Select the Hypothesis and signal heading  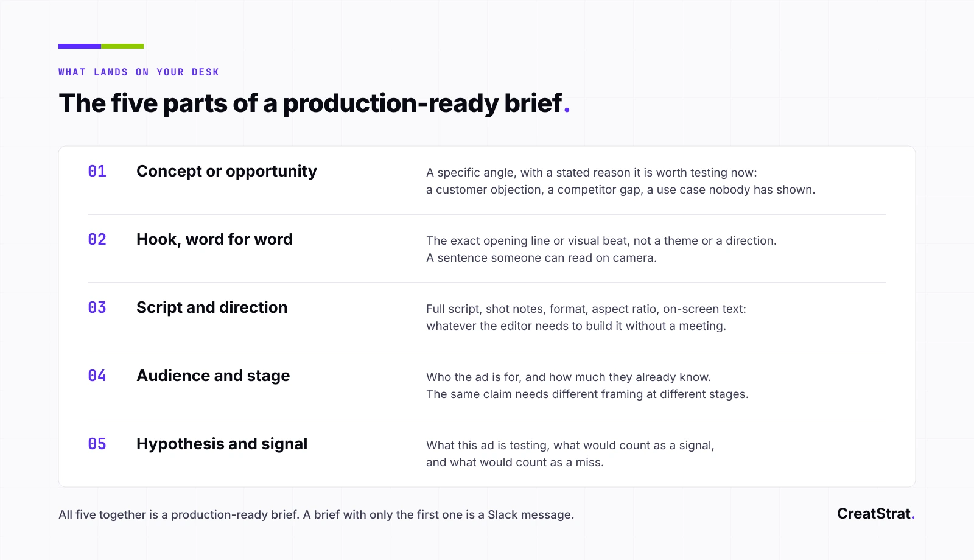tap(222, 444)
